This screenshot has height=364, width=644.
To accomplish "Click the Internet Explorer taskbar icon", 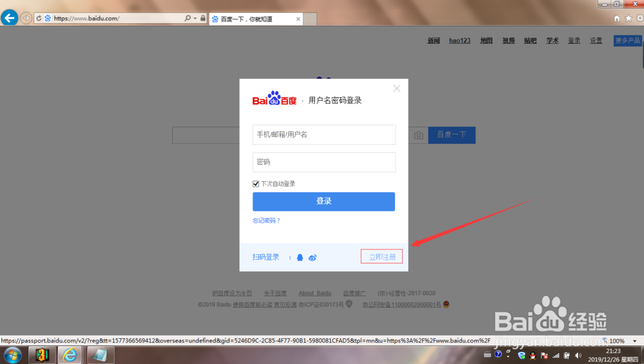I will pos(70,355).
